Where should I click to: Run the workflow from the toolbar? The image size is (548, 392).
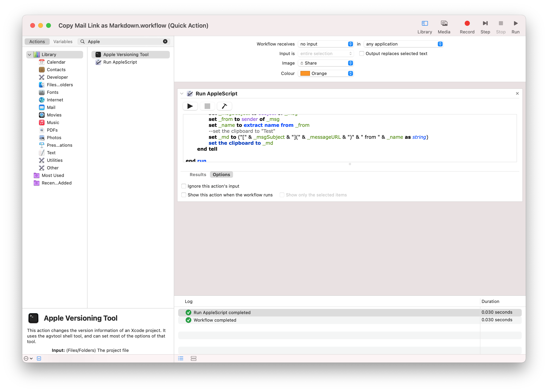[x=515, y=23]
